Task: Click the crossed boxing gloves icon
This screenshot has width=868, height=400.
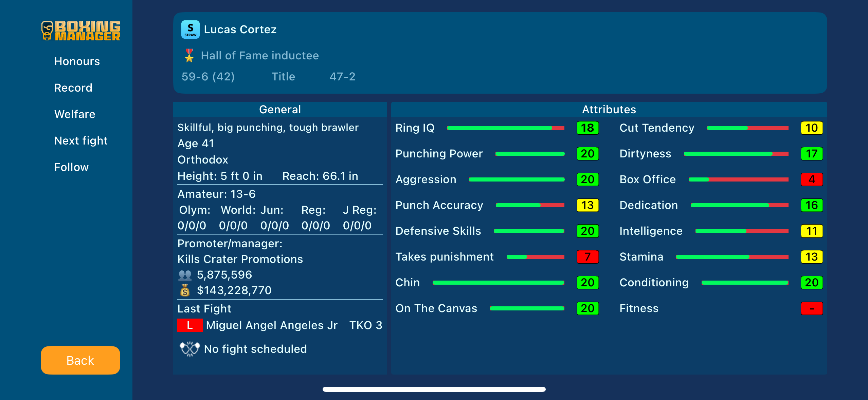Action: [x=189, y=349]
